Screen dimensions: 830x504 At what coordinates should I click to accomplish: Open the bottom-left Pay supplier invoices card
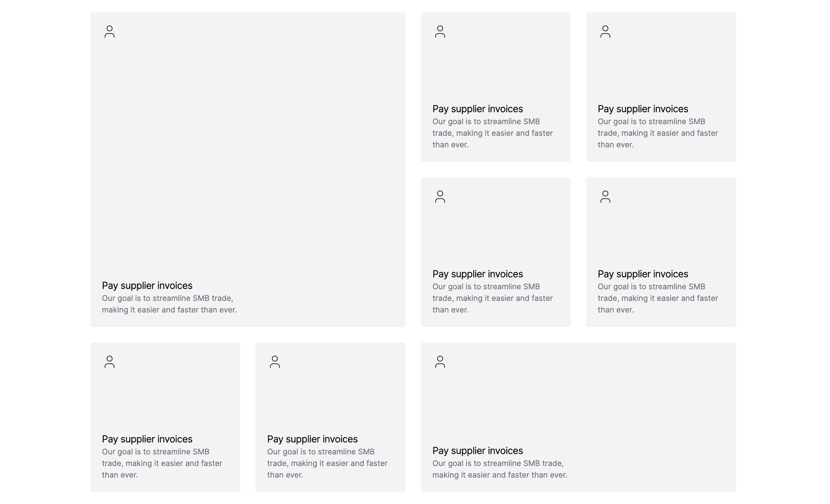pyautogui.click(x=165, y=417)
